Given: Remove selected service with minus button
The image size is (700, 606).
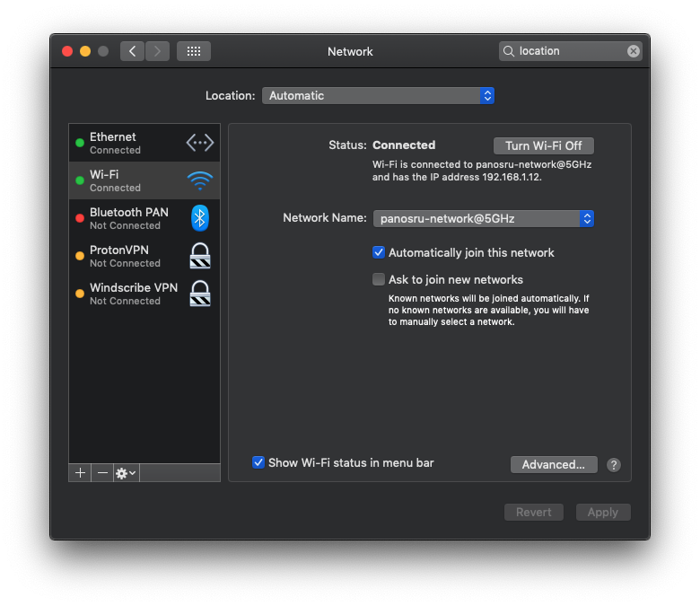Looking at the screenshot, I should [102, 473].
